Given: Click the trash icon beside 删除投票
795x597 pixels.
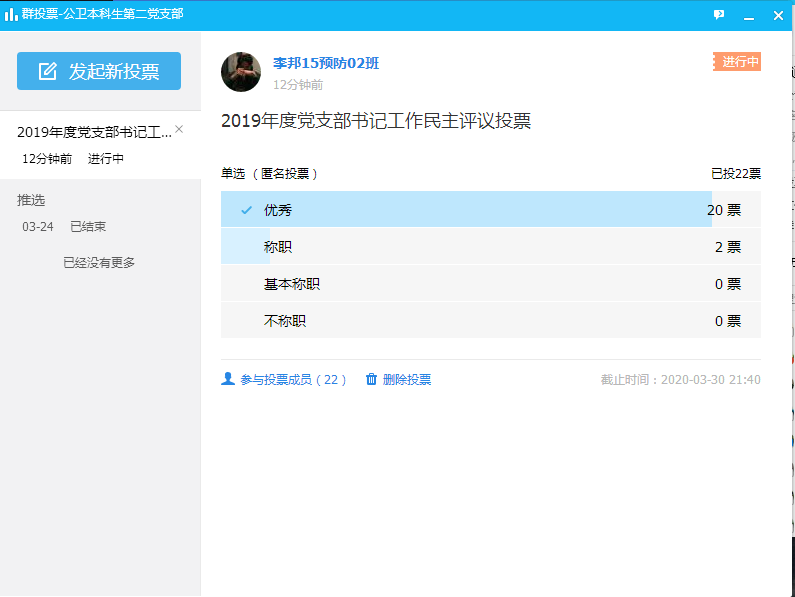Looking at the screenshot, I should click(x=371, y=379).
